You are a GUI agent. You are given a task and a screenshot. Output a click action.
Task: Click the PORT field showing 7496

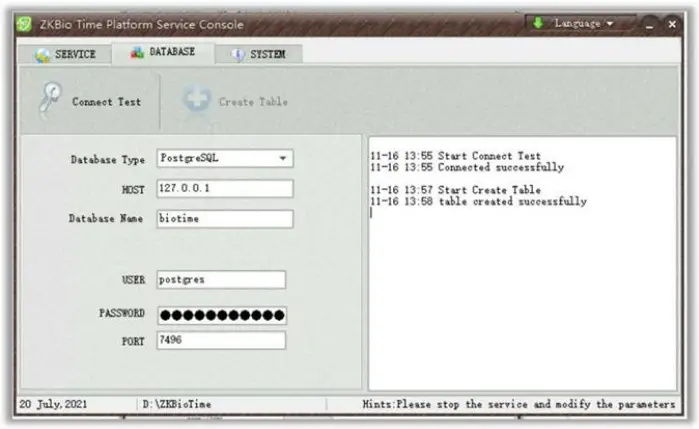(221, 340)
